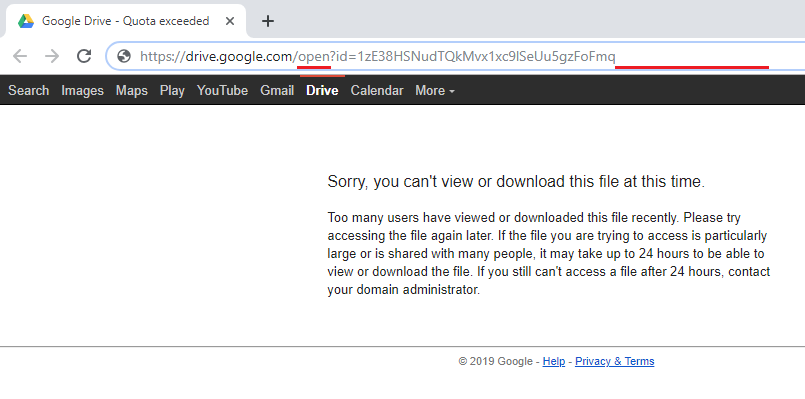Close the Google Drive Quota exceeded tab
The image size is (805, 399).
[x=230, y=21]
